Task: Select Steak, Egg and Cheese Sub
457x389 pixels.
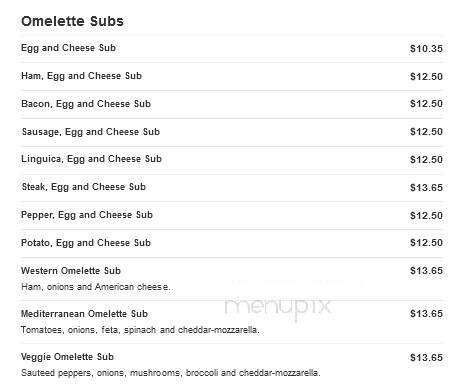Action: (84, 187)
